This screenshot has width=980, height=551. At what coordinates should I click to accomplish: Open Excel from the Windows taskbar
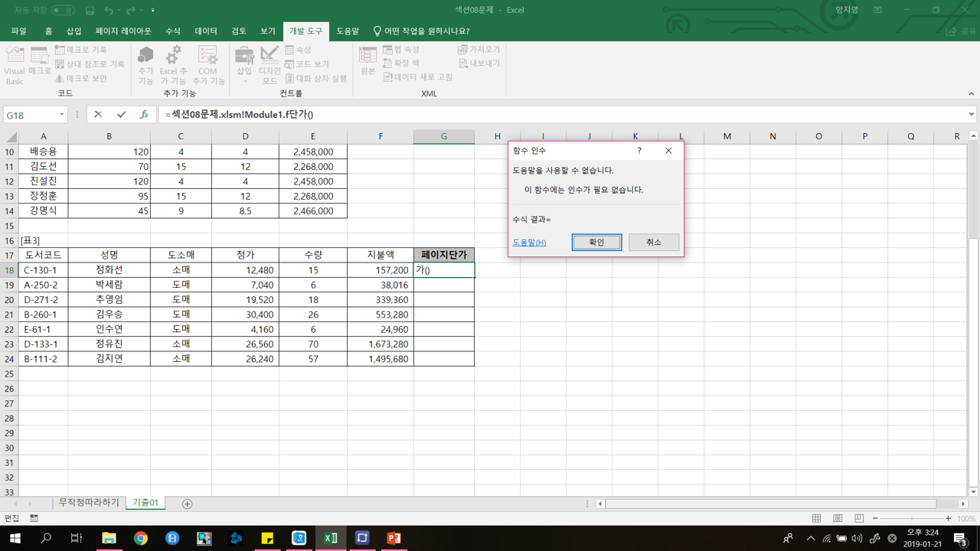click(x=331, y=538)
